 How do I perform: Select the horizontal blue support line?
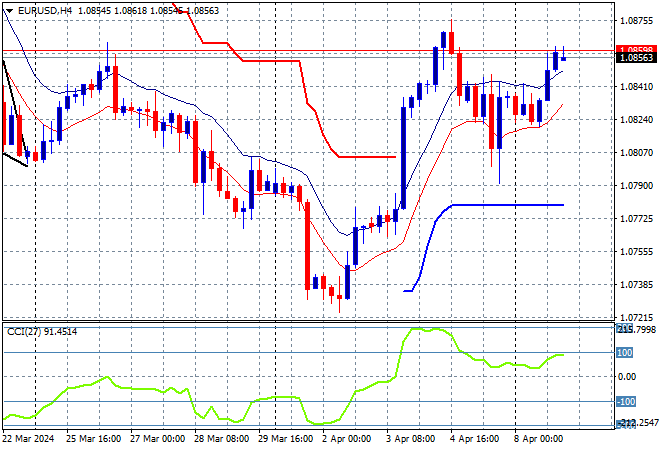click(510, 205)
